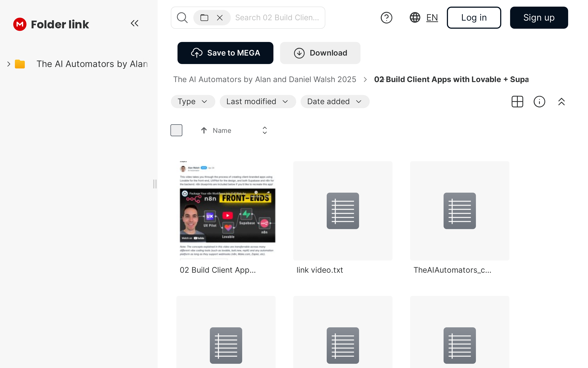Click the link video.txt file name

[320, 270]
